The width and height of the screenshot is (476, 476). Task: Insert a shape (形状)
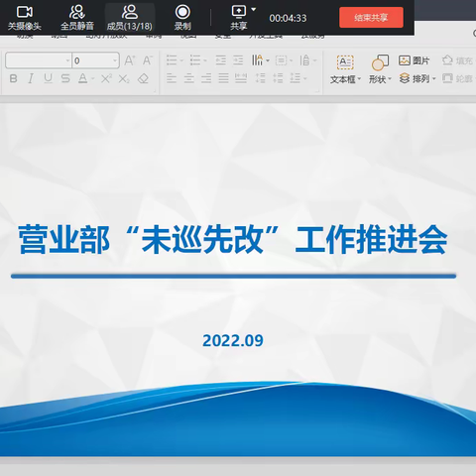380,69
